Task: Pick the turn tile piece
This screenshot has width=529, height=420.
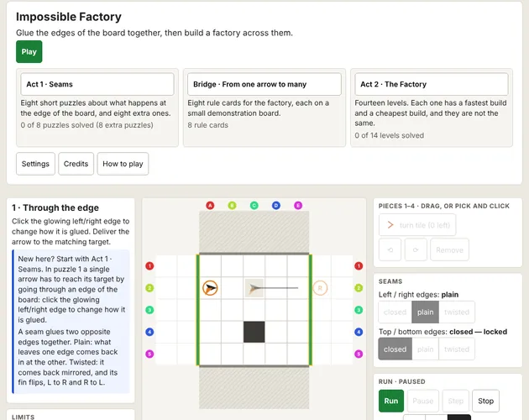Action: 417,225
